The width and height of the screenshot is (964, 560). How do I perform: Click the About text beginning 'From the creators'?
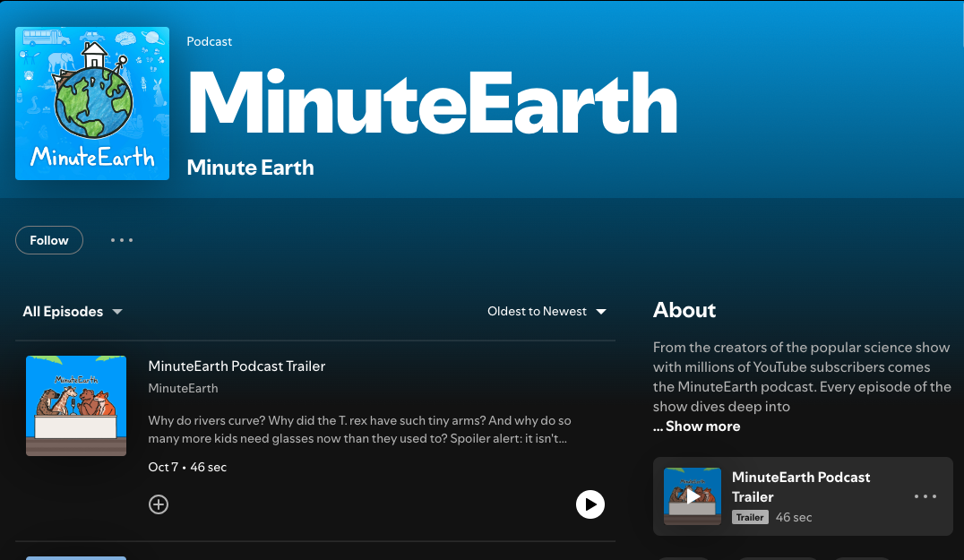pos(802,377)
